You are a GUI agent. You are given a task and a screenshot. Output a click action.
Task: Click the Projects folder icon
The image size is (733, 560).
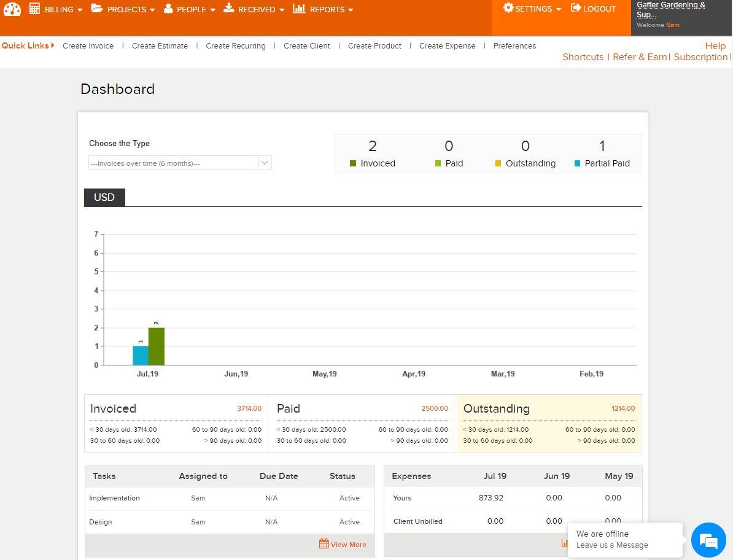click(97, 9)
